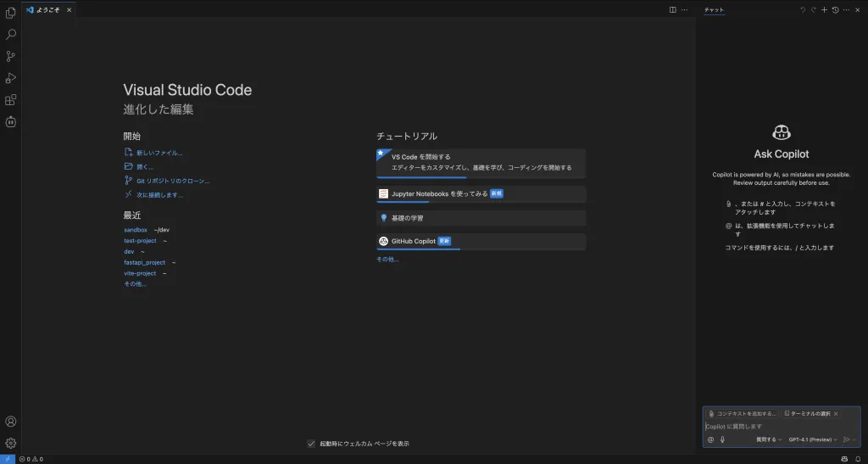Open recent folder vite-project
This screenshot has height=464, width=868.
pos(140,273)
